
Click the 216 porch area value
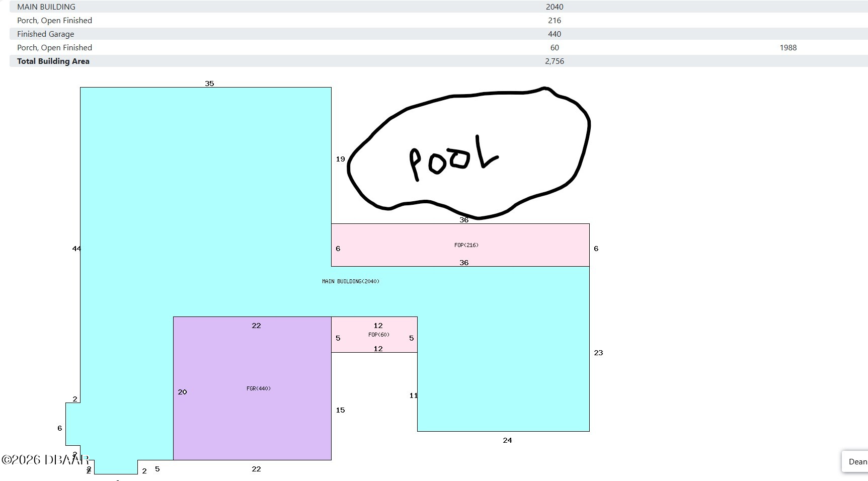(554, 21)
